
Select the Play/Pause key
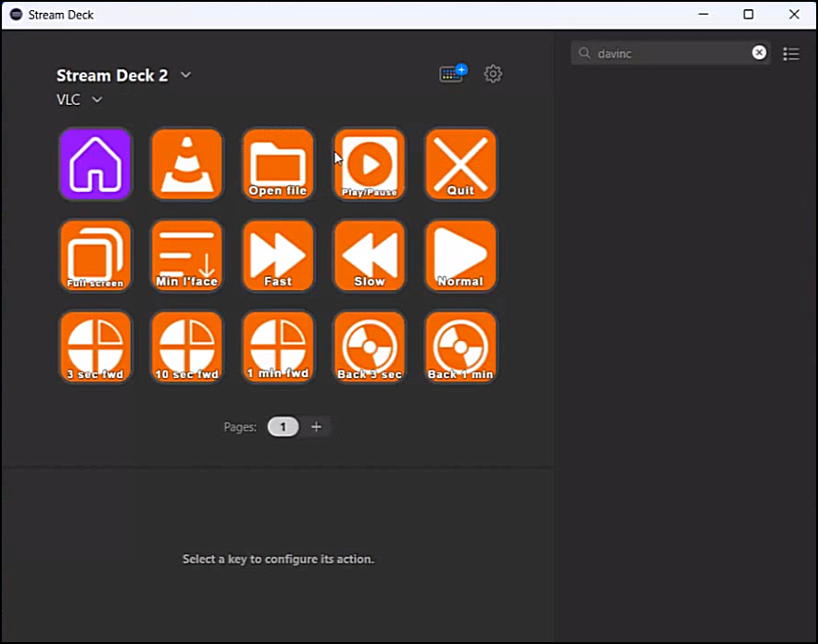click(x=370, y=164)
